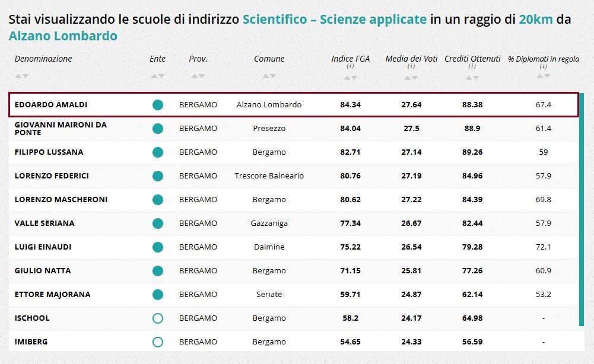Click the teal vertical scrollbar of the table
The height and width of the screenshot is (364, 594).
[x=582, y=207]
